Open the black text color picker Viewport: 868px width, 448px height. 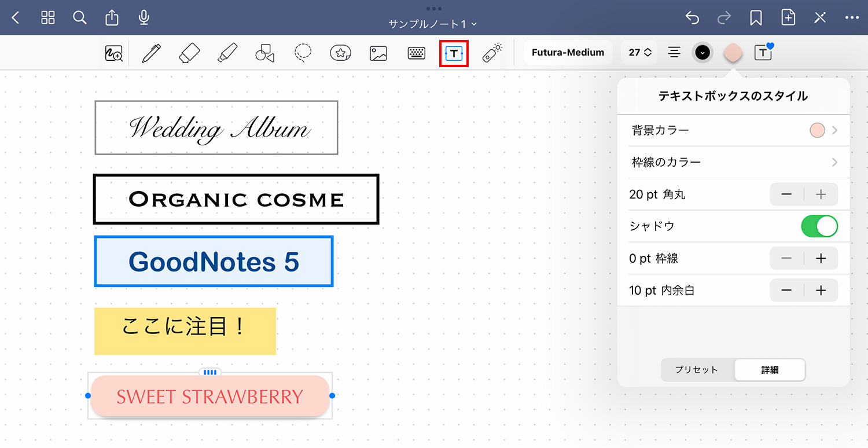point(703,53)
